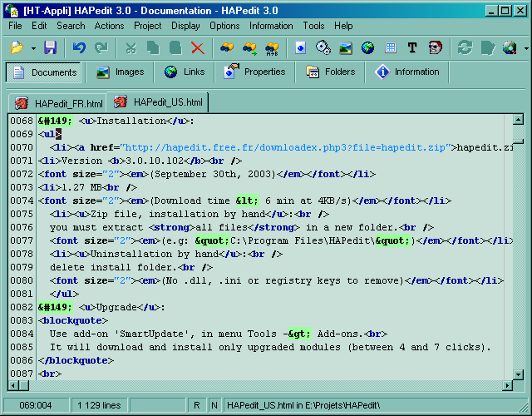This screenshot has height=416, width=532.
Task: Open the Edit menu
Action: (x=39, y=26)
